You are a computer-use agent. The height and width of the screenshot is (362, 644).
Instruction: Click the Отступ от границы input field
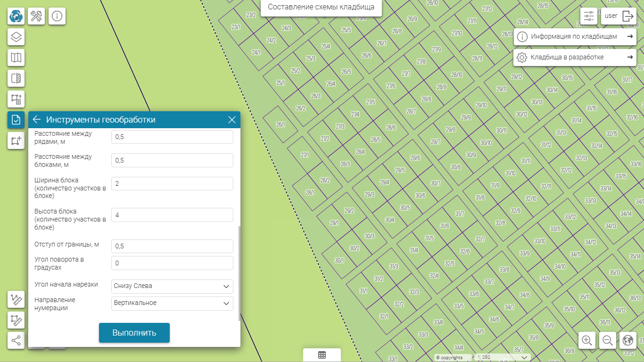pyautogui.click(x=173, y=247)
